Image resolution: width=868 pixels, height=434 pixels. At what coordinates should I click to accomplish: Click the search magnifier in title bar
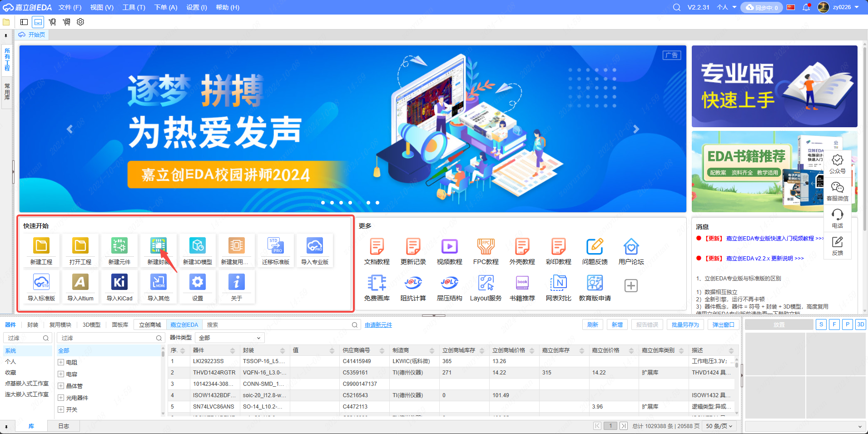coord(677,7)
